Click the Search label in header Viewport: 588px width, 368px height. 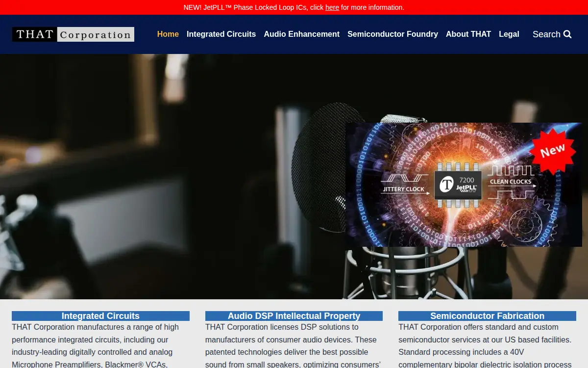point(546,34)
